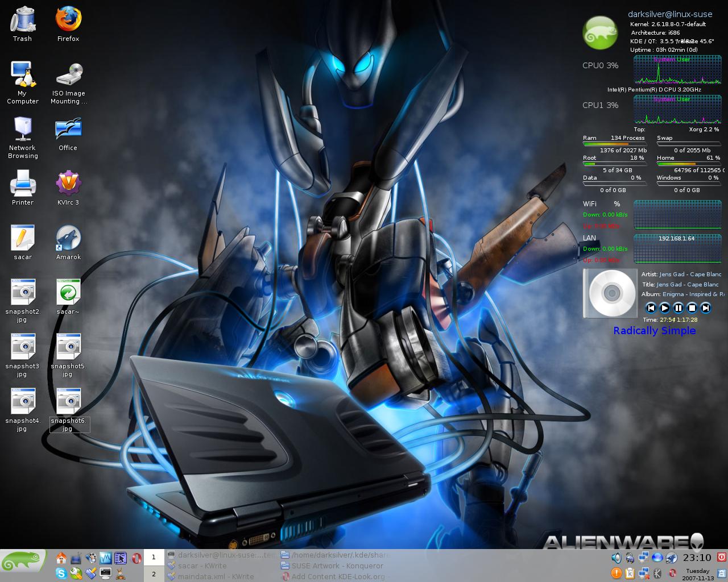
Task: Click the Date text 2007-11-13
Action: point(698,577)
